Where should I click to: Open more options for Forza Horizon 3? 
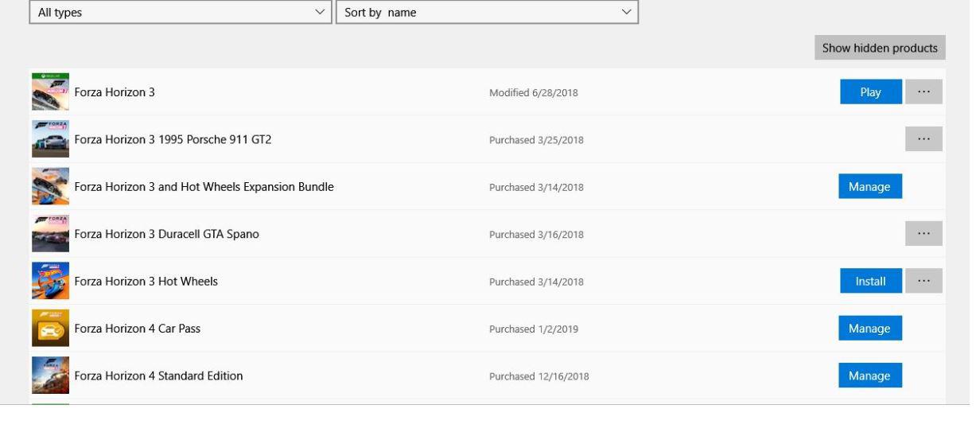(924, 92)
